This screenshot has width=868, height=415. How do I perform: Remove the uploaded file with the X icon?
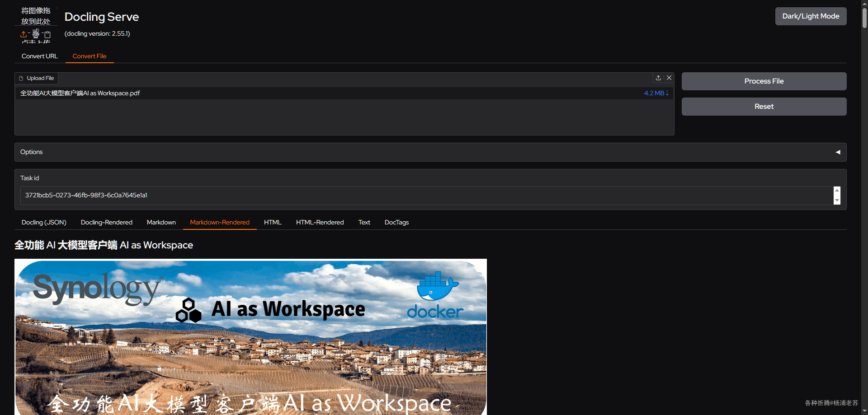click(669, 78)
